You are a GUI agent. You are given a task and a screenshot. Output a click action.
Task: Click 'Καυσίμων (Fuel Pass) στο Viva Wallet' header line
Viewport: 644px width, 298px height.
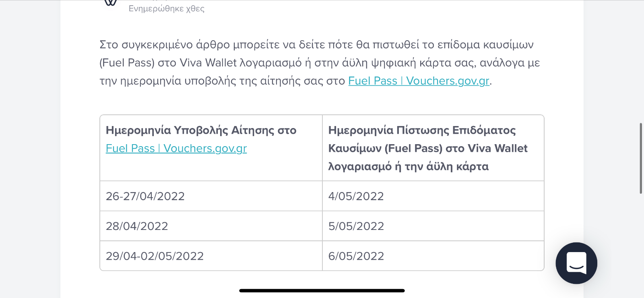(428, 149)
